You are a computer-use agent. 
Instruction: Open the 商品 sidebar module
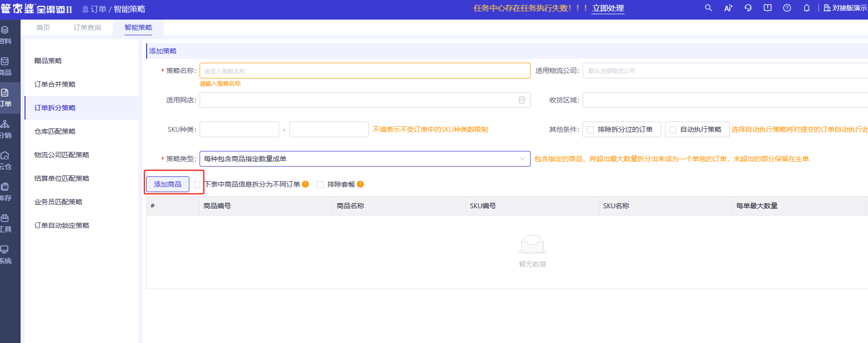pos(6,67)
